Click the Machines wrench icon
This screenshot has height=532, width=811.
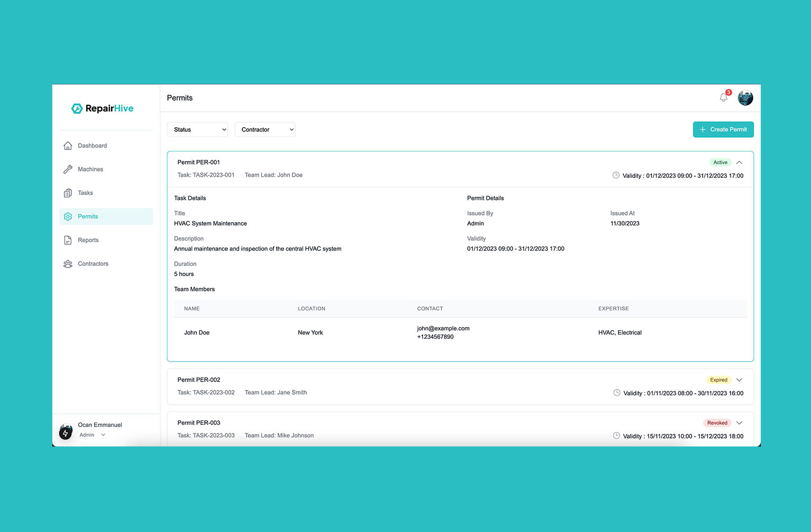point(68,169)
